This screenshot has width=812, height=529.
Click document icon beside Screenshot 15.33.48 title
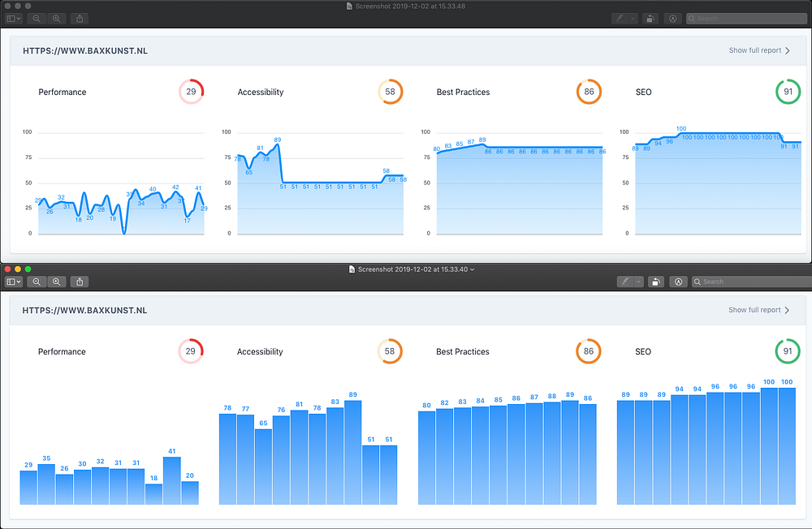[x=349, y=6]
